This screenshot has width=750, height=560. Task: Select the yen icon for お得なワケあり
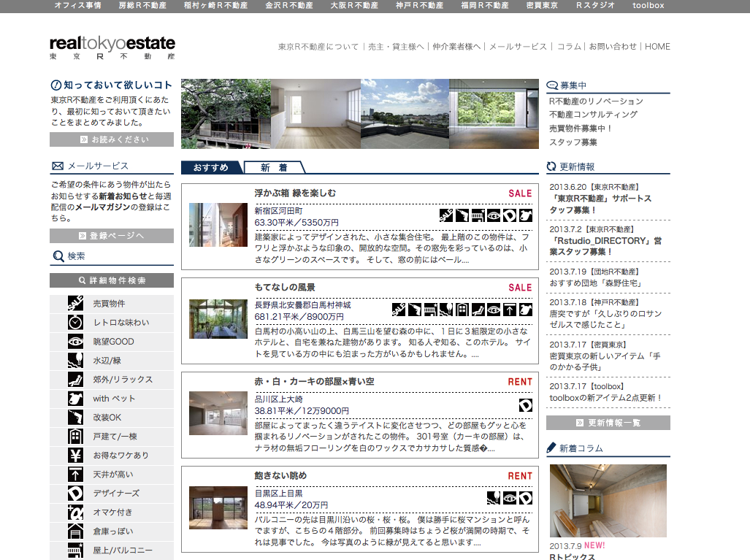(x=75, y=455)
